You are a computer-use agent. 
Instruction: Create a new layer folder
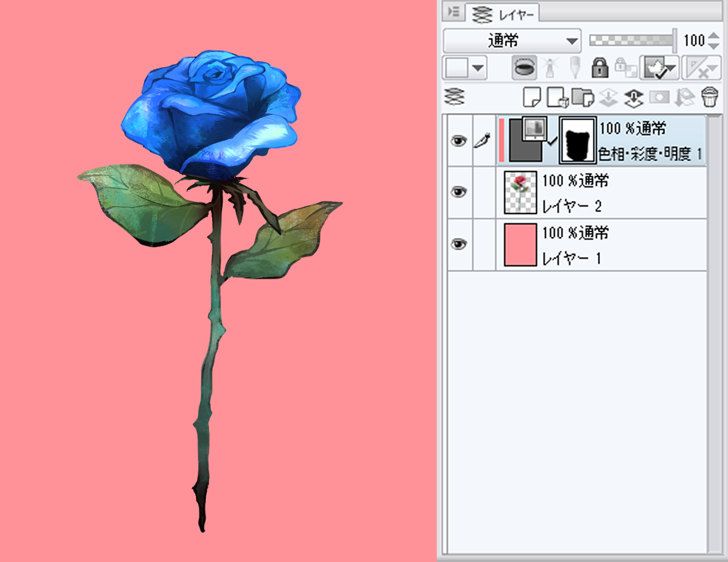pyautogui.click(x=582, y=97)
